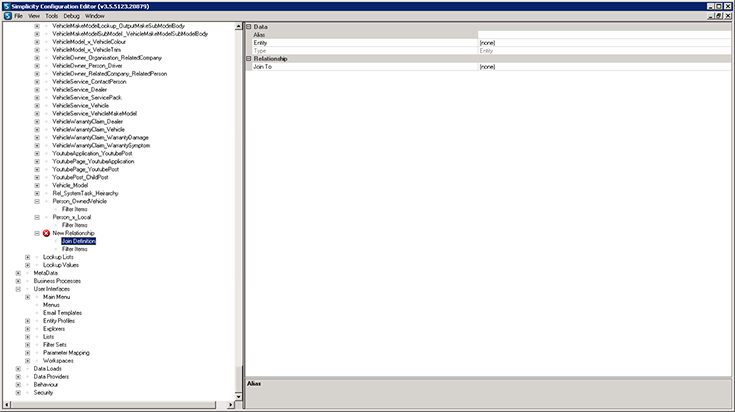The height and width of the screenshot is (412, 735).
Task: Click the horizontal scroll right arrow
Action: [x=230, y=405]
